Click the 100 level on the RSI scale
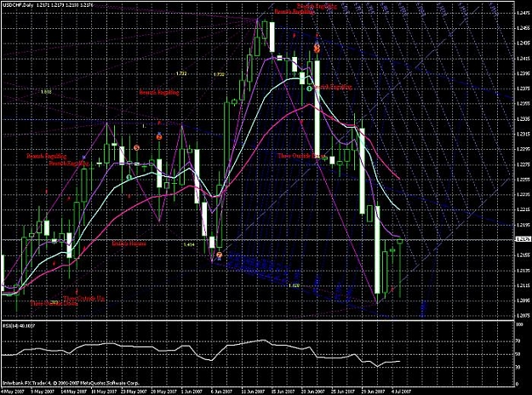Viewport: 532px width, 395px height. [x=519, y=324]
